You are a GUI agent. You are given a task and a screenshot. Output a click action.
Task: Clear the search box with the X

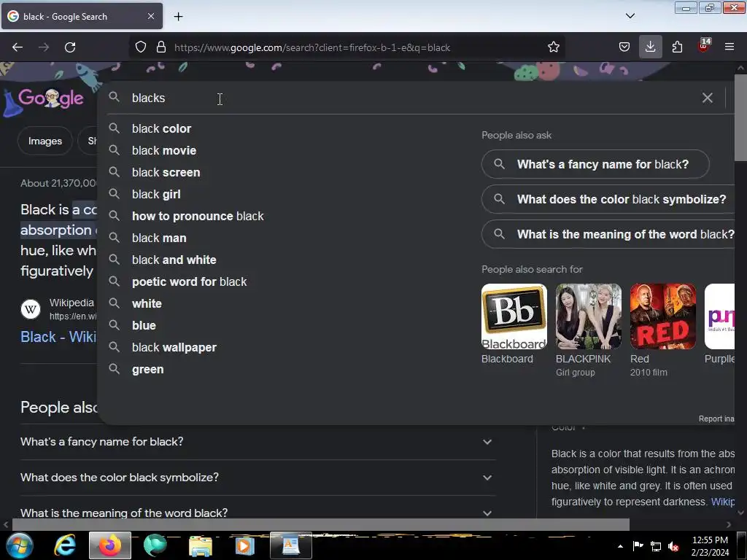pyautogui.click(x=707, y=98)
